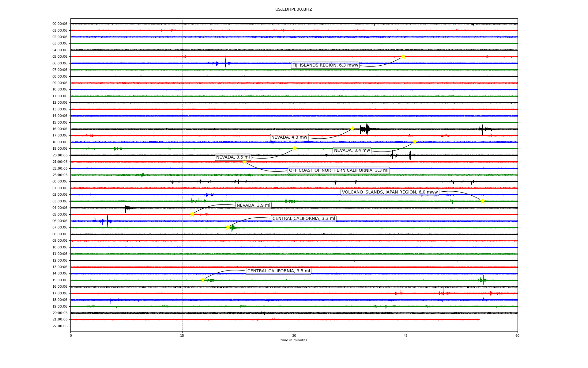The height and width of the screenshot is (368, 588).
Task: Click the FIJI ISLANDS REGION annotation label
Action: [325, 65]
